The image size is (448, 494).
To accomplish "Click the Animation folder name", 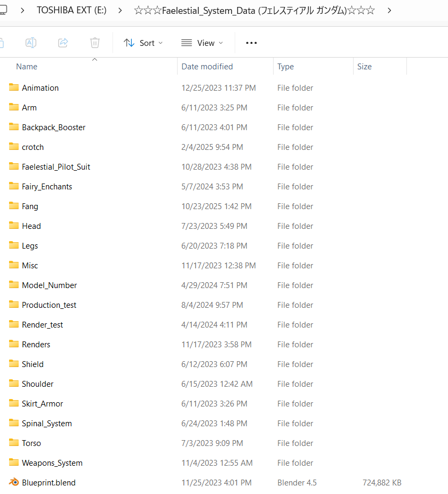I will click(x=41, y=88).
